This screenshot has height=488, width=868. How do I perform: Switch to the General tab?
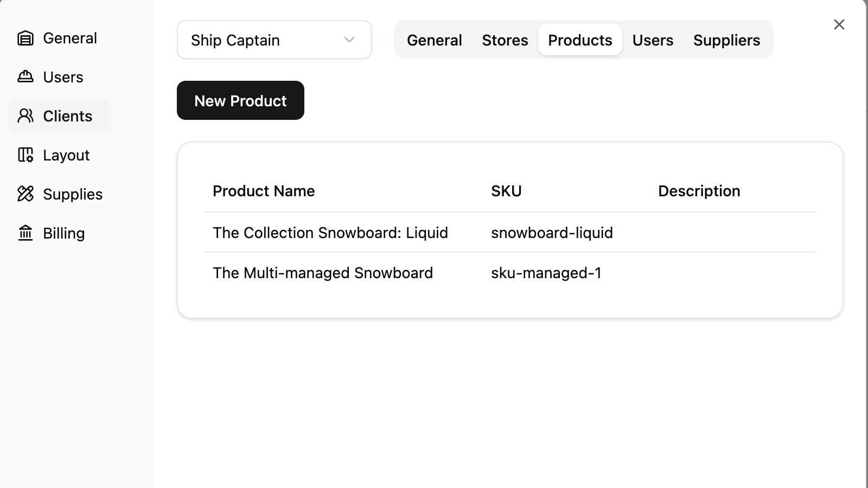[434, 40]
